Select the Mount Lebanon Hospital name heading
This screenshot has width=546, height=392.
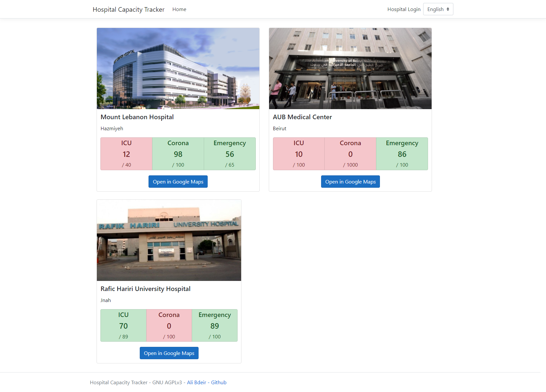coord(137,117)
